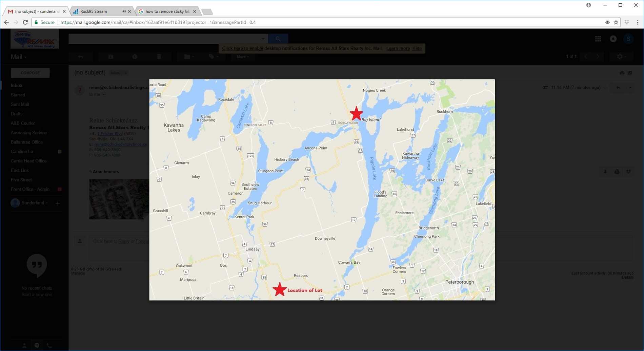The image size is (644, 351).
Task: Reply to message using arrow icon
Action: coord(618,88)
